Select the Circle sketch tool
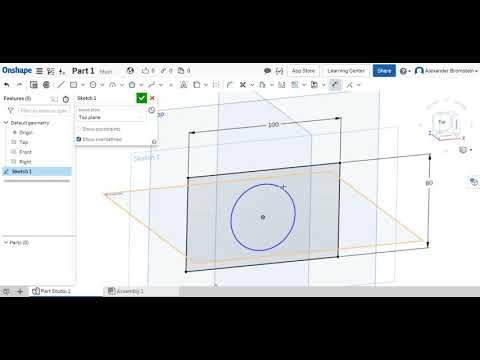 pyautogui.click(x=93, y=85)
